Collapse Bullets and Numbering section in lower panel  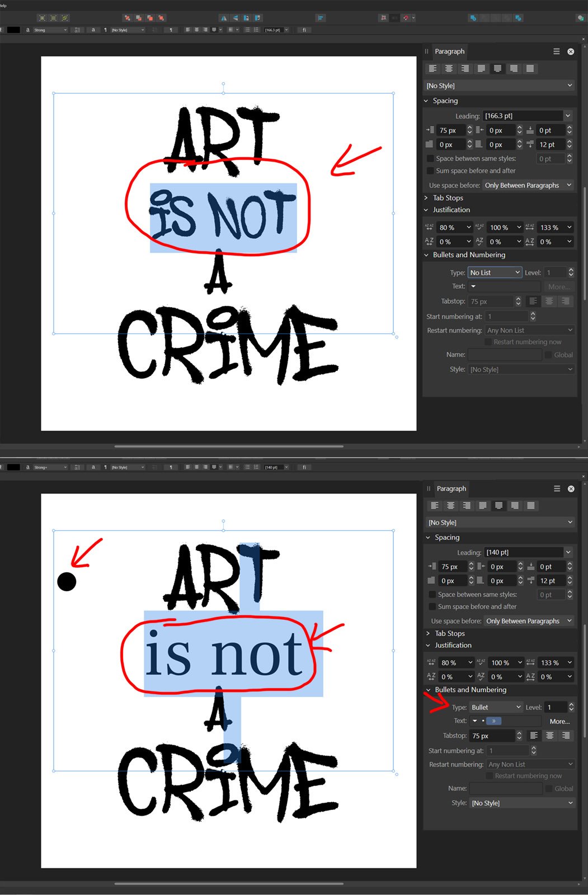click(x=428, y=690)
